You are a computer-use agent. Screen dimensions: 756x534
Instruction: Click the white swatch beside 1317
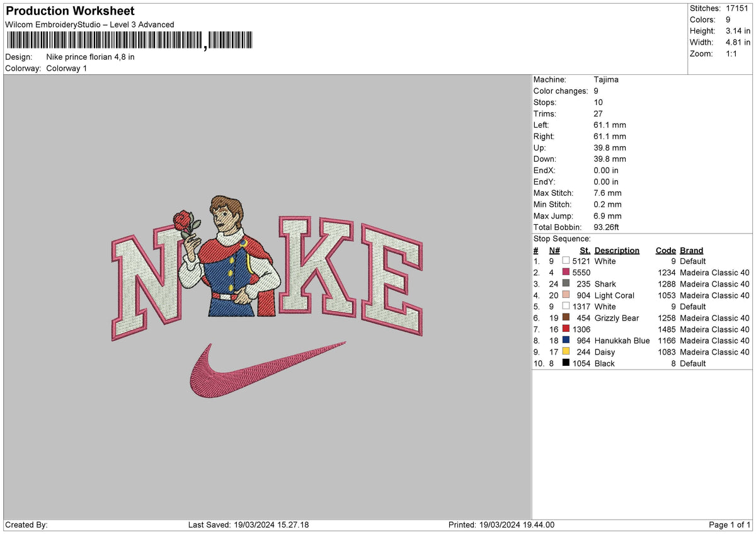(x=566, y=306)
